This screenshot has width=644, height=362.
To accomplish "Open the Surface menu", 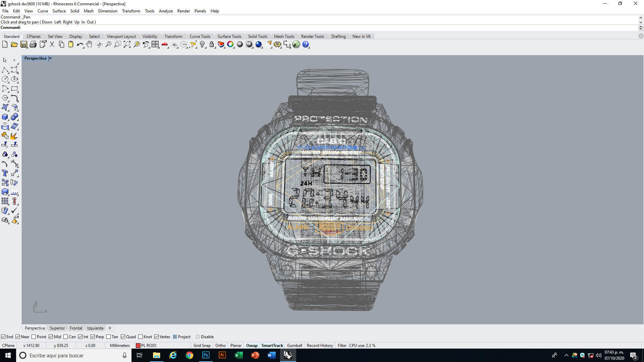I will [x=59, y=11].
